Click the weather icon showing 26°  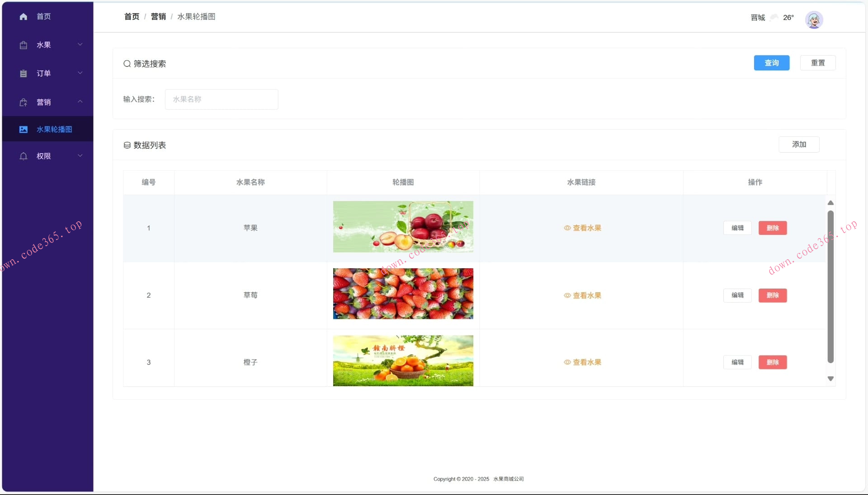[774, 17]
